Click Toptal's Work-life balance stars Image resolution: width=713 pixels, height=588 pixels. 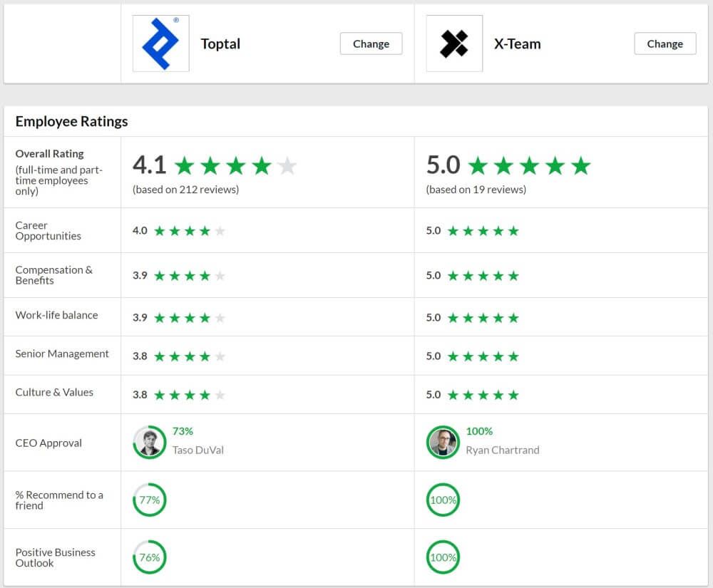point(190,318)
